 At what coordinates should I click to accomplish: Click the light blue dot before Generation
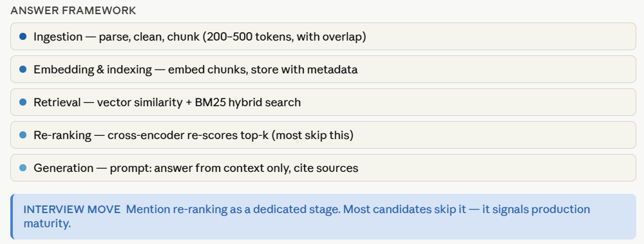23,167
